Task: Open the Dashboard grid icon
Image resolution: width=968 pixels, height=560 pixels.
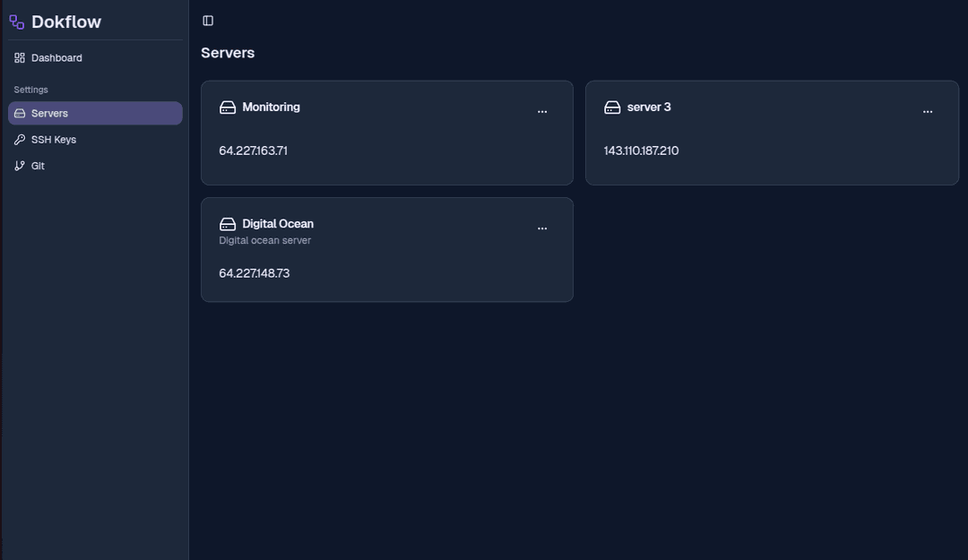Action: [x=20, y=57]
